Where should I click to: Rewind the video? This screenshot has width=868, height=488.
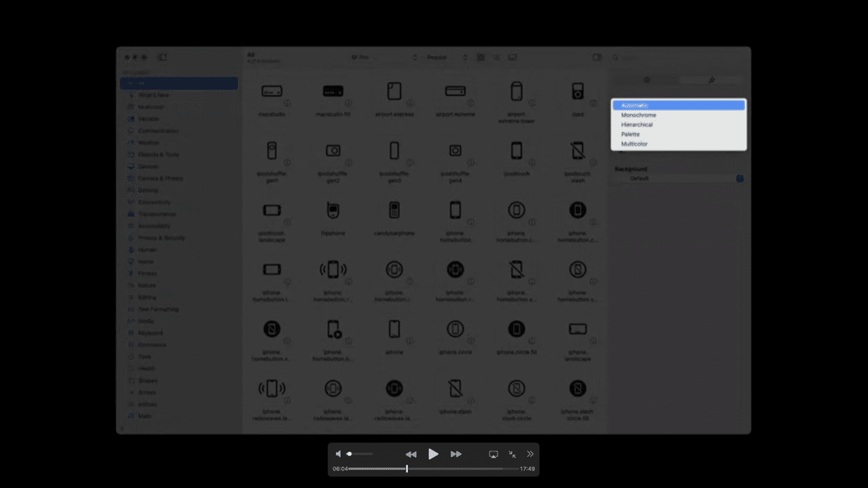tap(411, 454)
